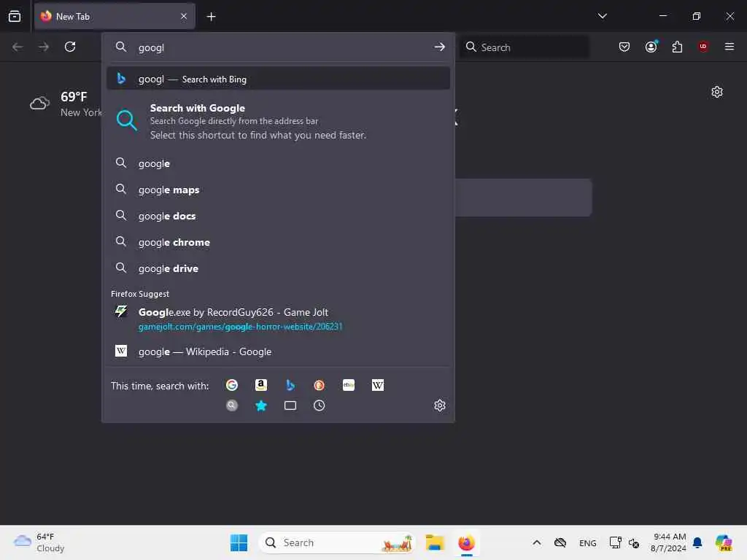
Task: Choose Wikipedia one-off search engine icon
Action: point(378,385)
